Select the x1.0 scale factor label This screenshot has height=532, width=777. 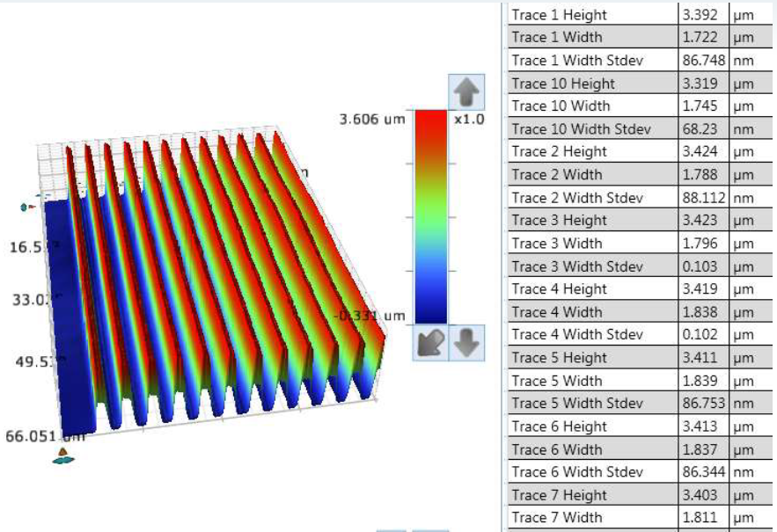469,120
